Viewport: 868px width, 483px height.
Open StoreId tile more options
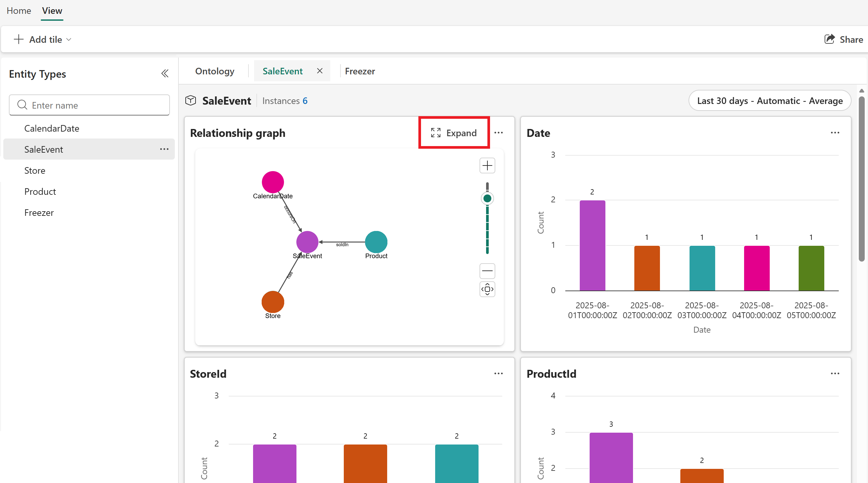click(498, 373)
